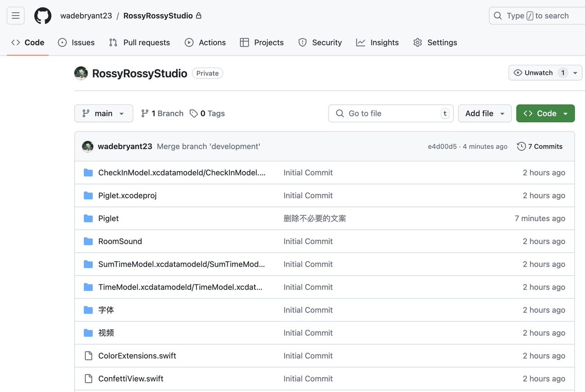Click the file icon for ColorExtensions.swift

coord(88,355)
